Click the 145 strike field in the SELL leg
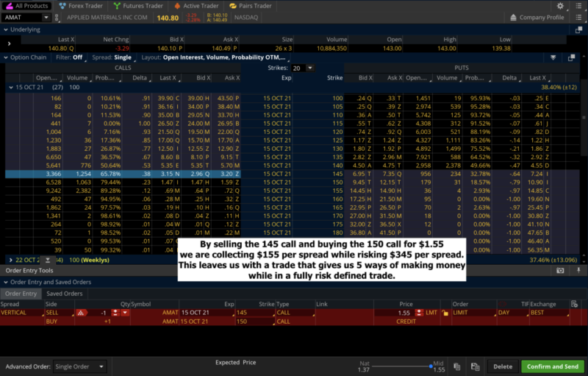The image size is (588, 376). click(254, 313)
